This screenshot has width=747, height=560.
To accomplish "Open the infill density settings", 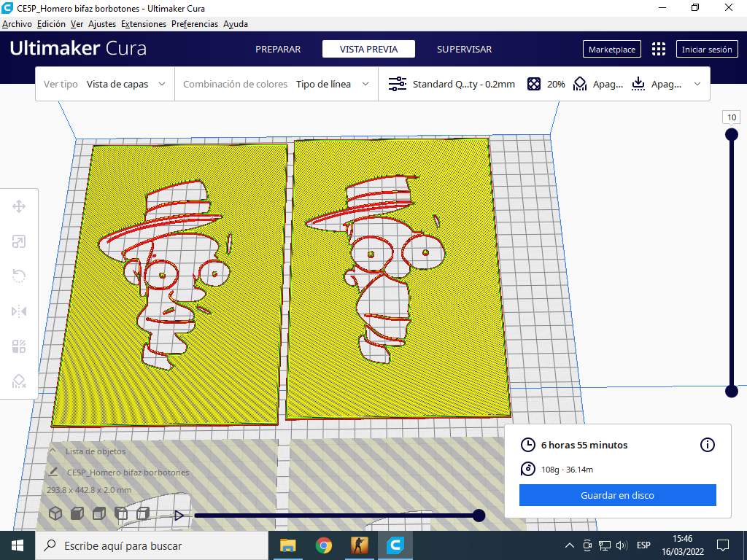I will click(545, 83).
